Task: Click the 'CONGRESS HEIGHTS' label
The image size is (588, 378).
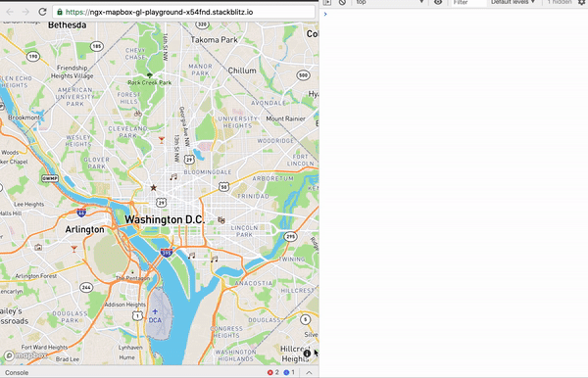Action: pyautogui.click(x=226, y=332)
